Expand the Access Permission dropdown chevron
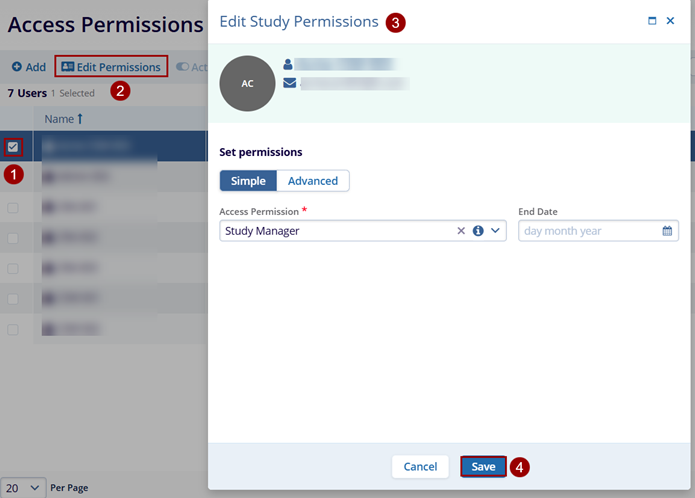 click(495, 231)
